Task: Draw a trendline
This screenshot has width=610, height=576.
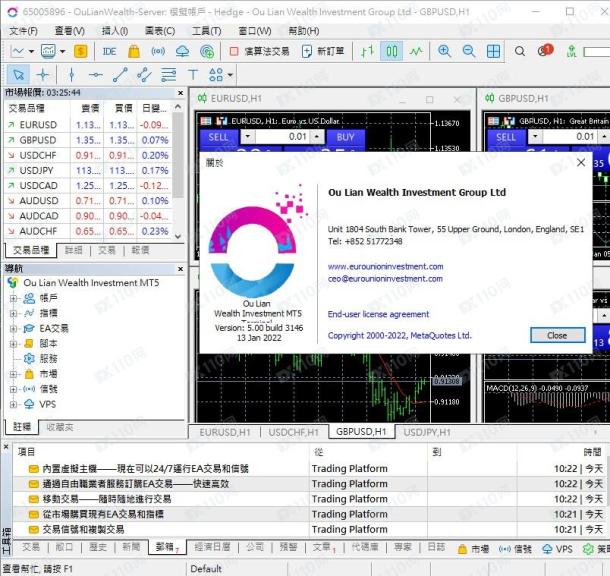Action: [120, 74]
